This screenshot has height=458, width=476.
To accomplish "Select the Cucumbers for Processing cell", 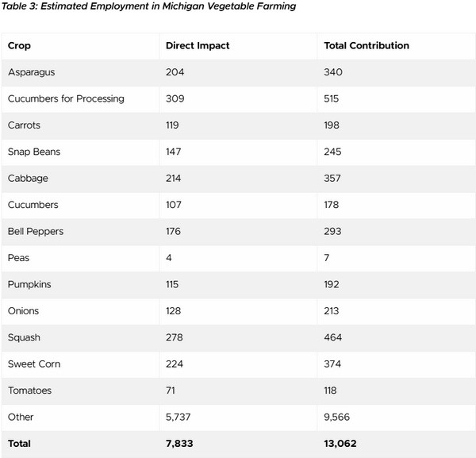I will tap(66, 99).
